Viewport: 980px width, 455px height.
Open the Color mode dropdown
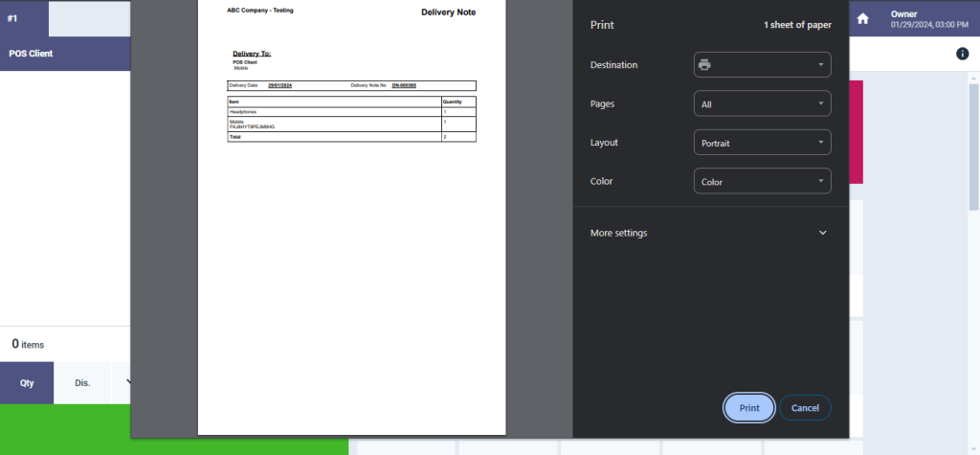click(x=763, y=181)
